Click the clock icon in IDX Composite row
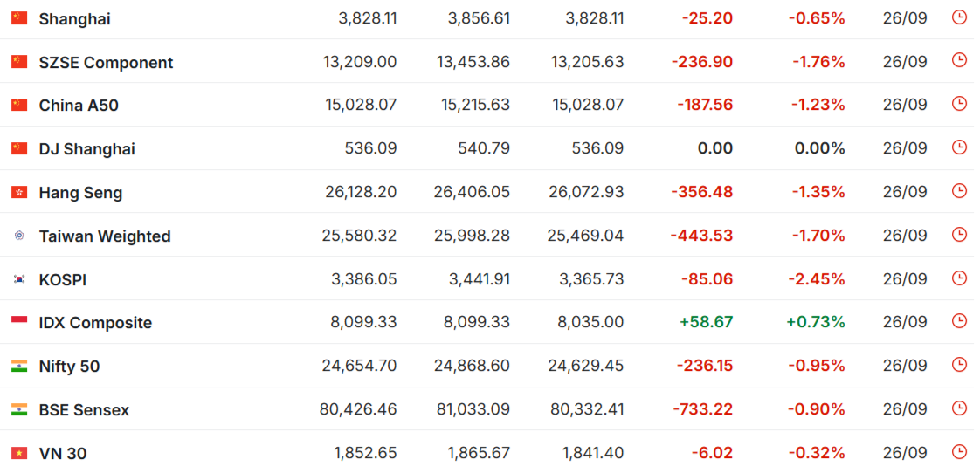 coord(959,321)
